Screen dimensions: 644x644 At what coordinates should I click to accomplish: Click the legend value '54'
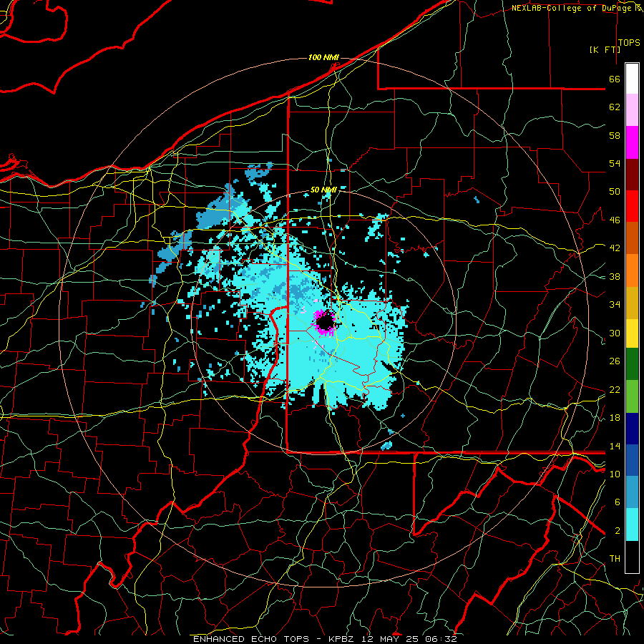click(615, 163)
